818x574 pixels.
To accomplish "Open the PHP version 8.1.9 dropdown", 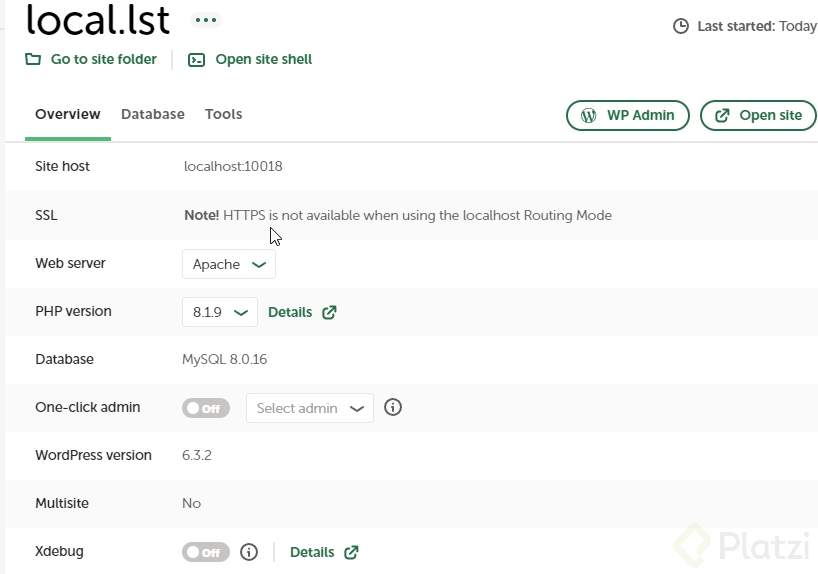I will click(x=220, y=312).
